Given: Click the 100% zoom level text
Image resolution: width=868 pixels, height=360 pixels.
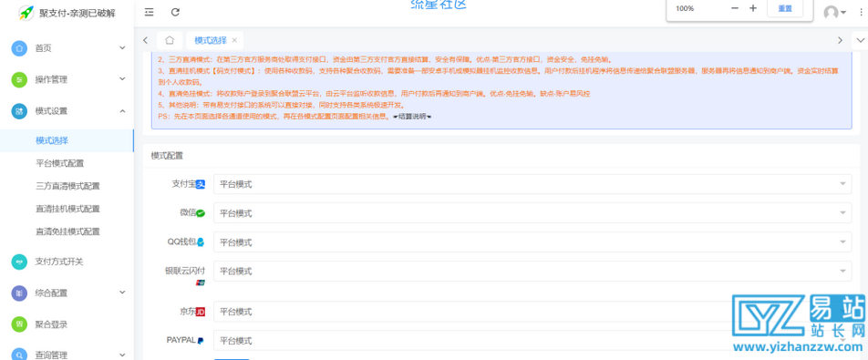Looking at the screenshot, I should 685,8.
